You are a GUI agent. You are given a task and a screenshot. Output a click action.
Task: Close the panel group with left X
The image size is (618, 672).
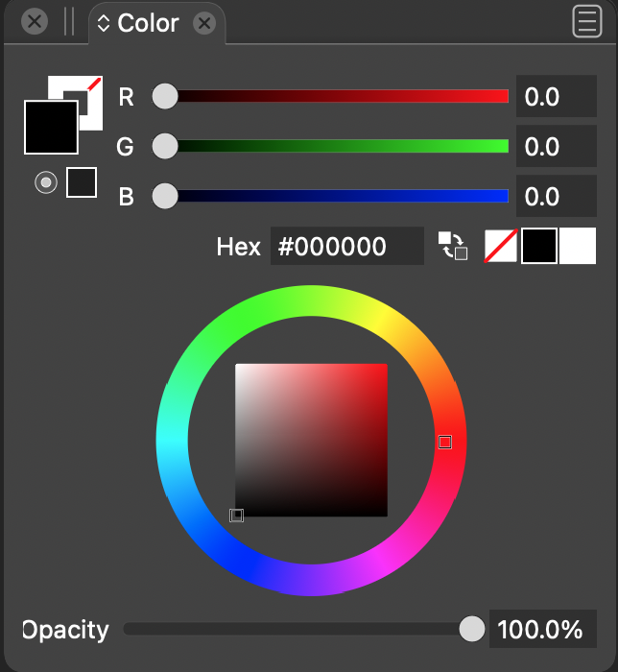coord(35,21)
